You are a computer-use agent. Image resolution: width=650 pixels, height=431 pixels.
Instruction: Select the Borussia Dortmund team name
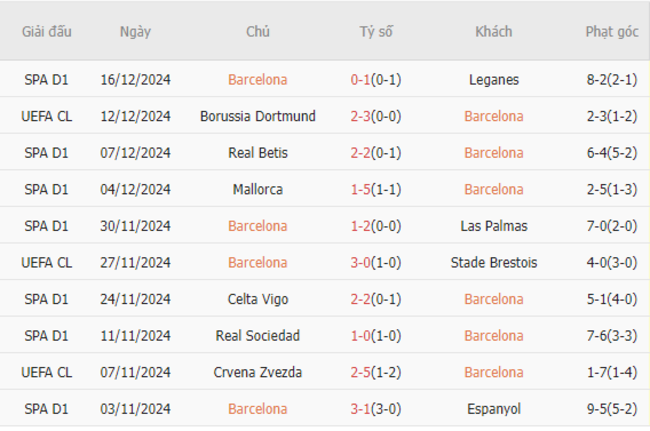pos(257,116)
